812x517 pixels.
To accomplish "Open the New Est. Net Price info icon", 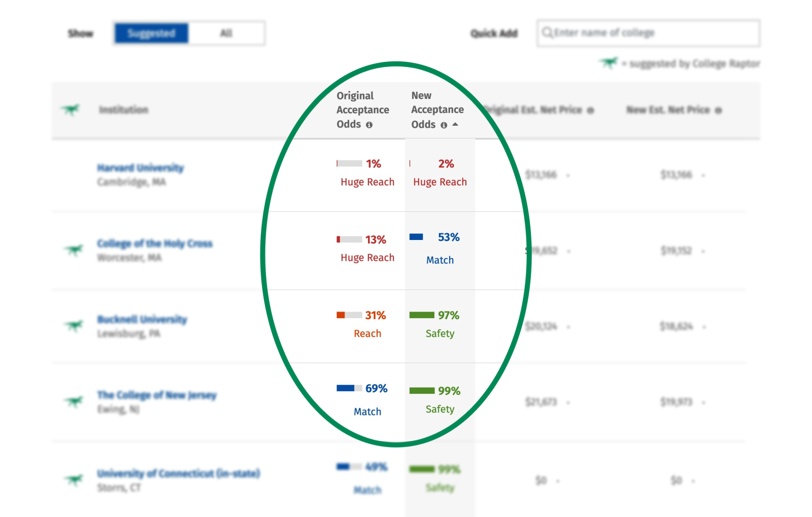I will (x=718, y=110).
